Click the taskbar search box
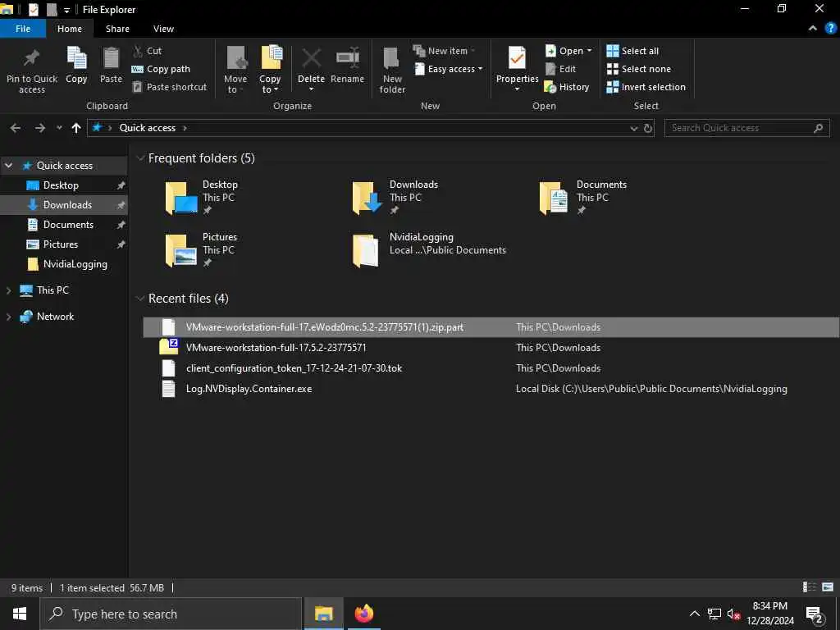Screen dimensions: 840x630 (171, 614)
